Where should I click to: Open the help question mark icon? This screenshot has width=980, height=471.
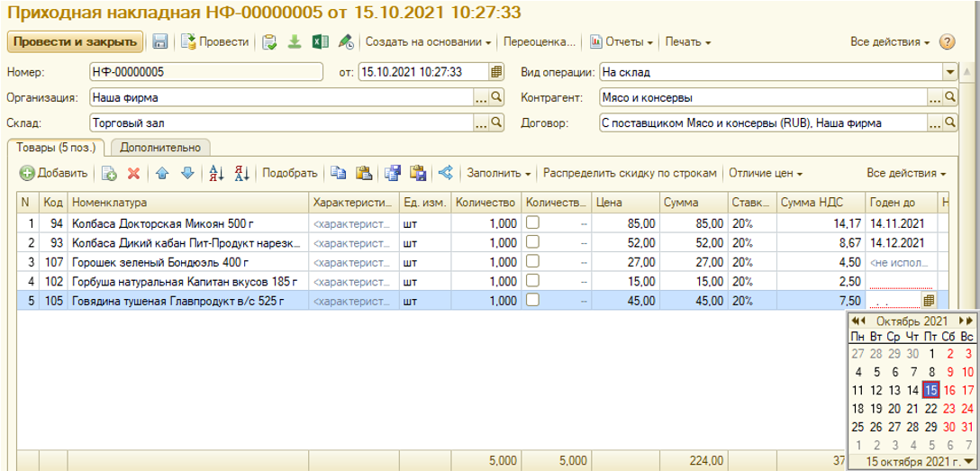[x=947, y=42]
